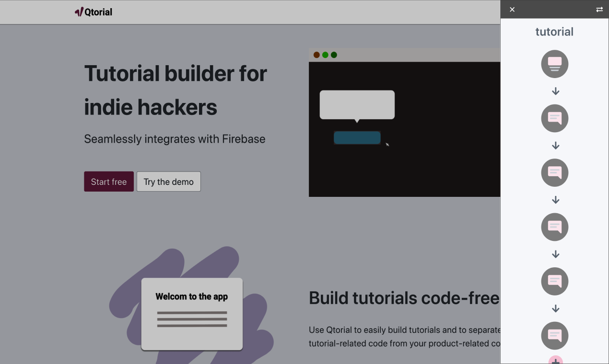The height and width of the screenshot is (364, 609).
Task: Click the Qtorial logo
Action: [94, 12]
